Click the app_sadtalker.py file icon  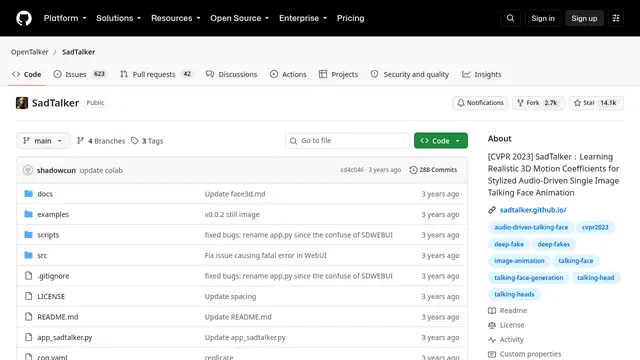(28, 337)
